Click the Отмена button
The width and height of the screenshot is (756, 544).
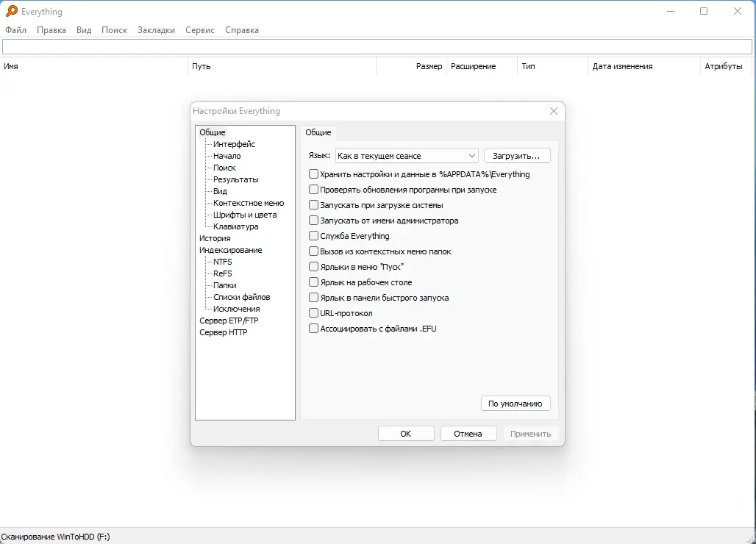[468, 434]
